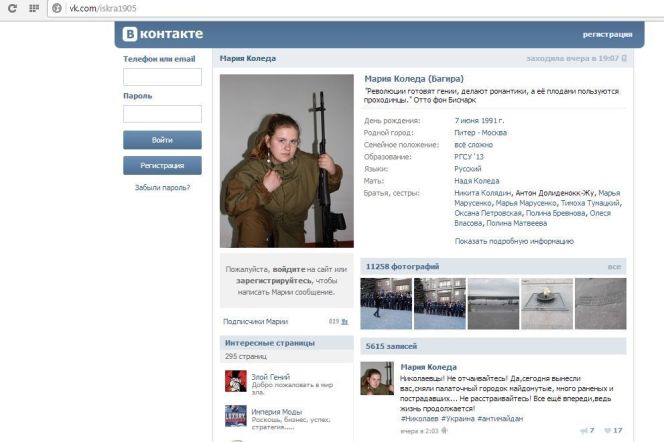This screenshot has height=442, width=664.
Task: Click post author's small avatar
Action: (x=376, y=378)
